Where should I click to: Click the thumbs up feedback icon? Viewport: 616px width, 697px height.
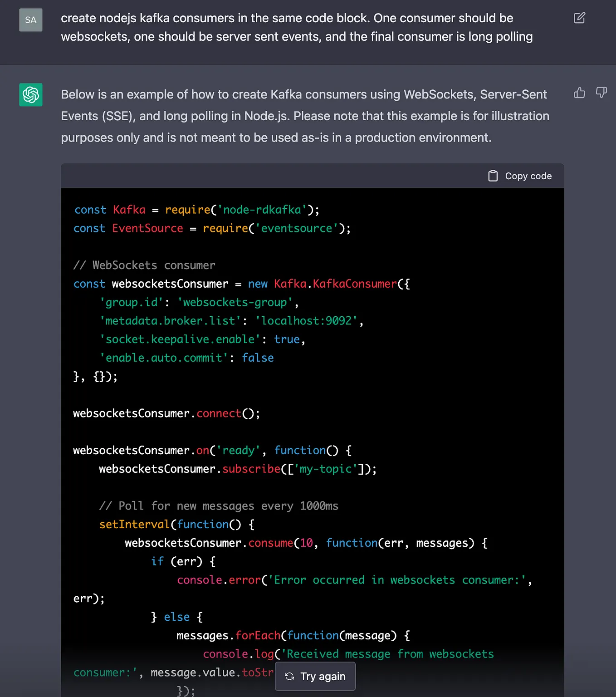pos(579,93)
